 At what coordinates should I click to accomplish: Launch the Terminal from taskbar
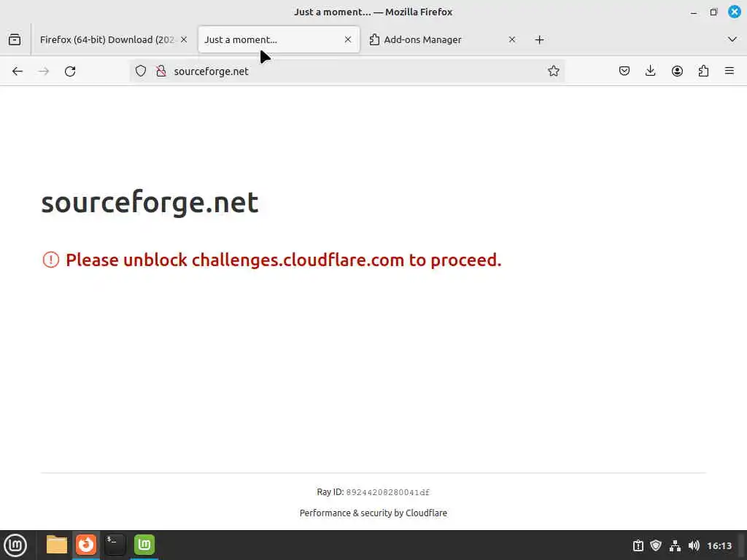(x=115, y=545)
